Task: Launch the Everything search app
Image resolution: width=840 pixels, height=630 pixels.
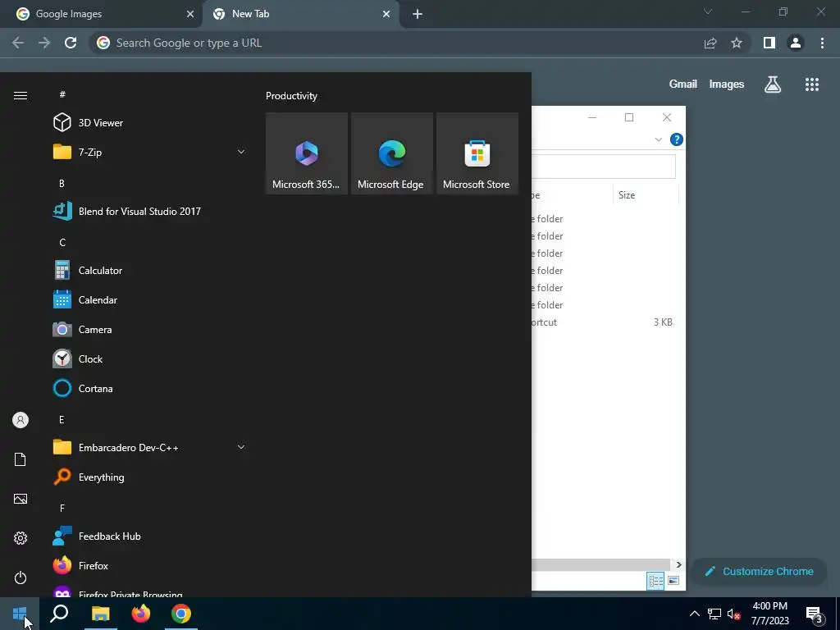Action: point(150,477)
